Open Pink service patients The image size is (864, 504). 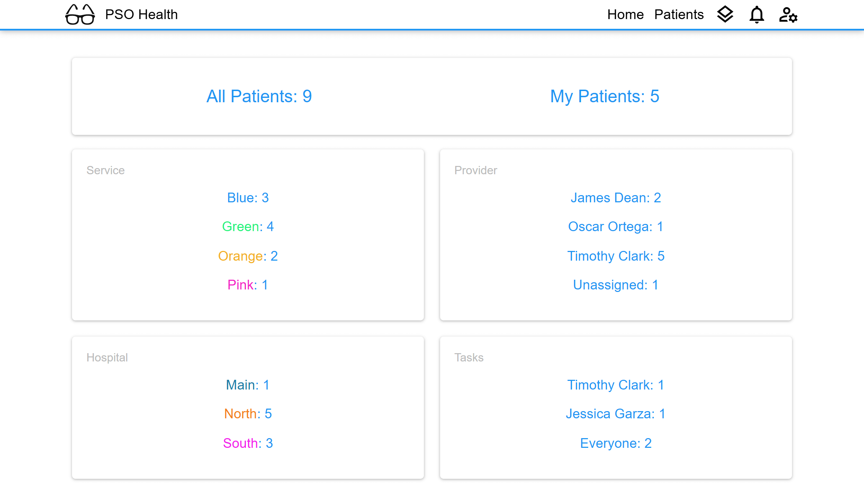(x=248, y=285)
